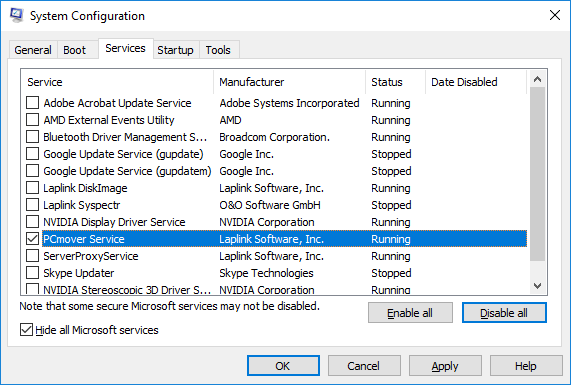The width and height of the screenshot is (571, 385).
Task: Open Help for System Configuration
Action: point(526,366)
